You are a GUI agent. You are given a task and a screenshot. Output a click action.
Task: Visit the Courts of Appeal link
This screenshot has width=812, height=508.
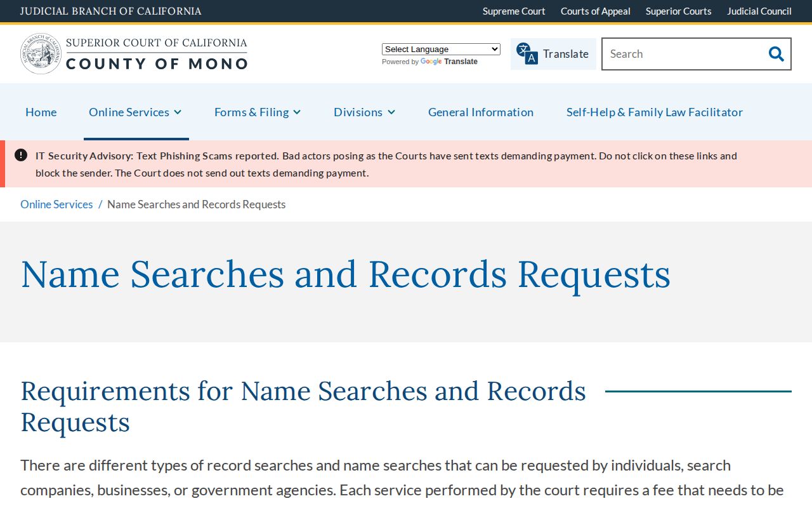click(596, 11)
